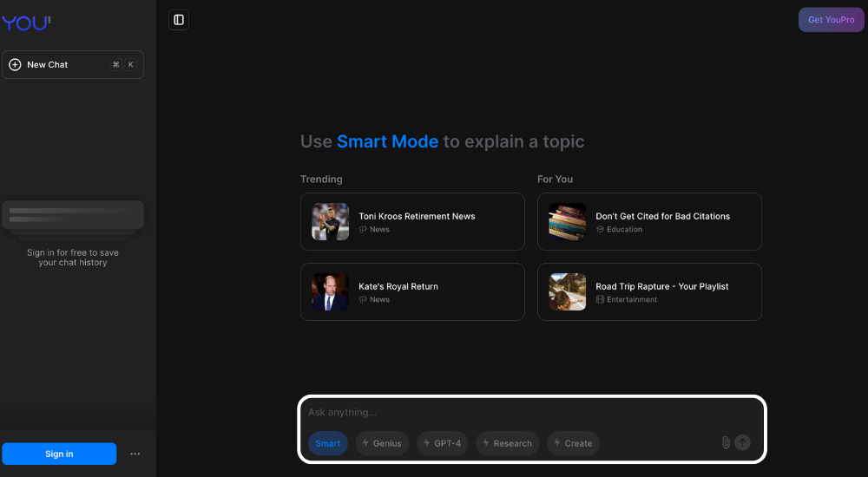Click the Entertainment category label

click(x=632, y=299)
